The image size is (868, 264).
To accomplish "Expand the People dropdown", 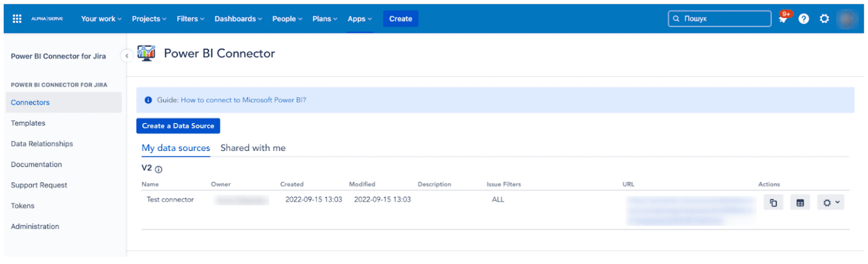I will (x=287, y=19).
